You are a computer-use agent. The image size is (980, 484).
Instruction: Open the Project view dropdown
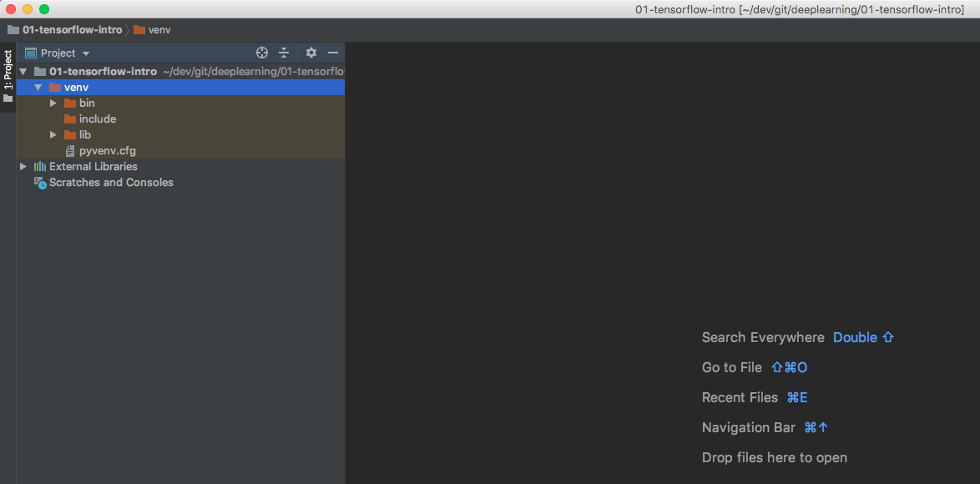click(x=58, y=53)
